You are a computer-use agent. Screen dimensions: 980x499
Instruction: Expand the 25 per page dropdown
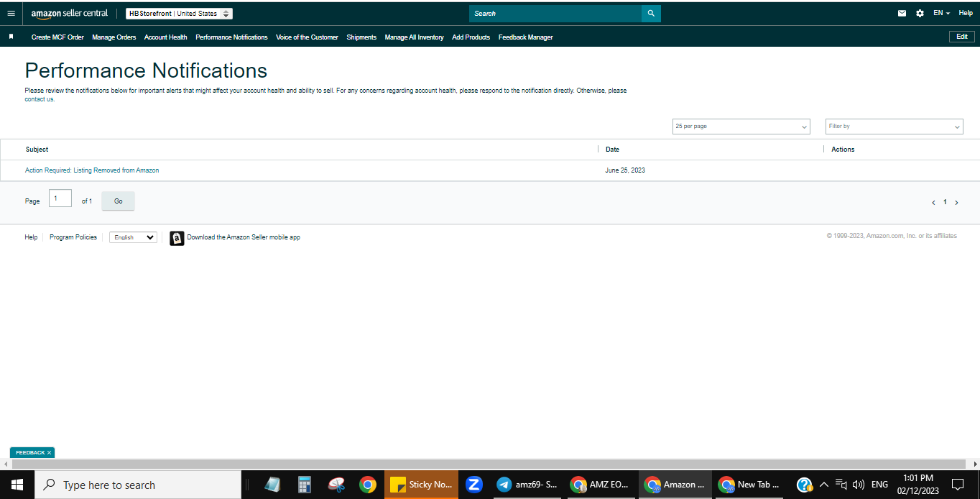(x=741, y=126)
